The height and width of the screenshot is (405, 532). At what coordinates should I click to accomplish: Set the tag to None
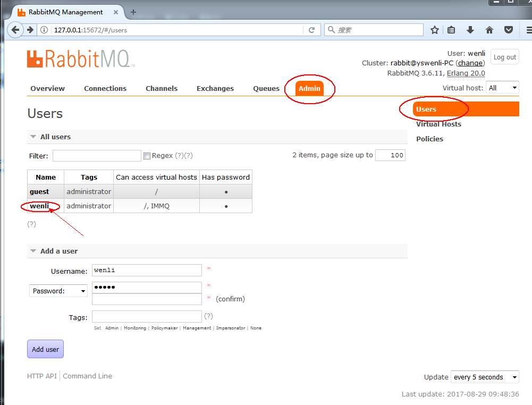tap(256, 328)
